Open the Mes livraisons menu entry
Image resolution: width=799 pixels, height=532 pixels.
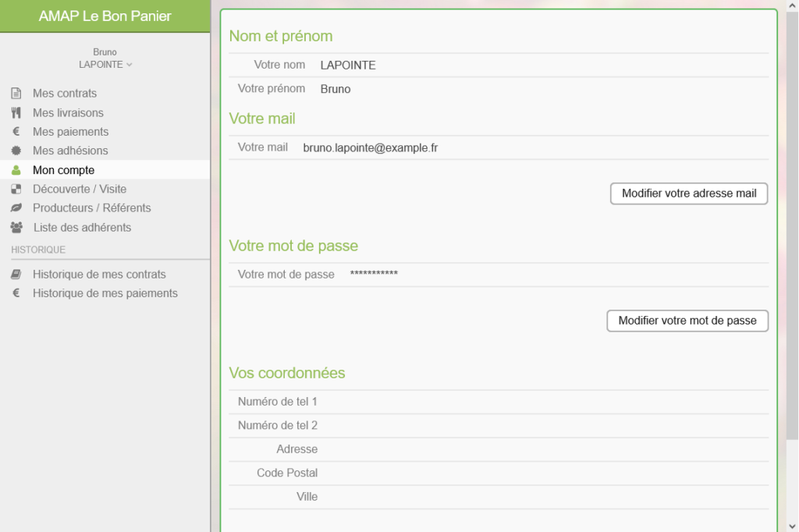[68, 112]
